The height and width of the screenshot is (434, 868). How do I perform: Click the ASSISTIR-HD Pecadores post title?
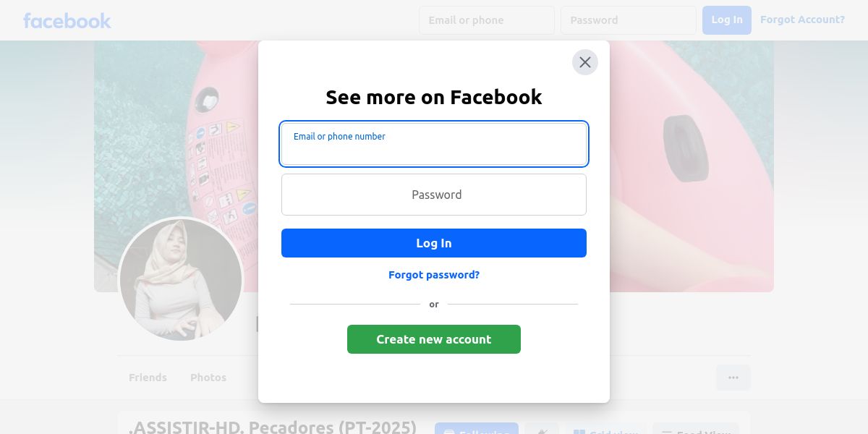click(x=273, y=427)
